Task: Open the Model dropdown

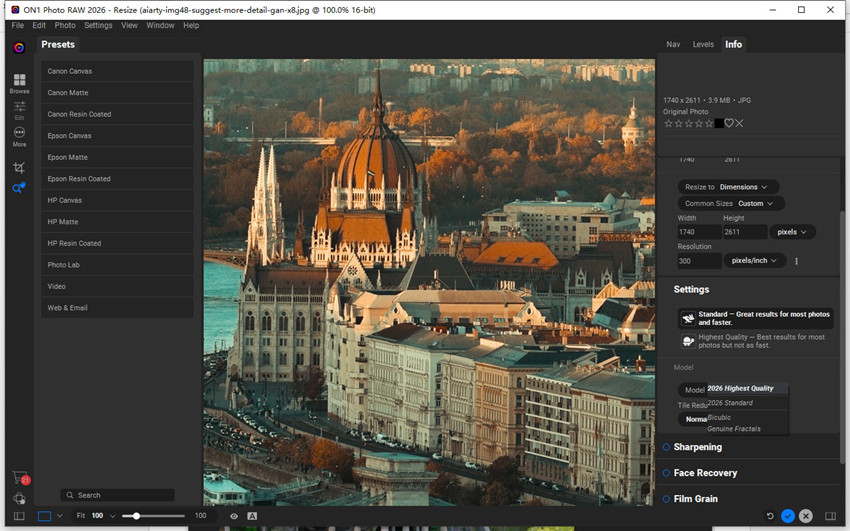Action: coord(693,390)
